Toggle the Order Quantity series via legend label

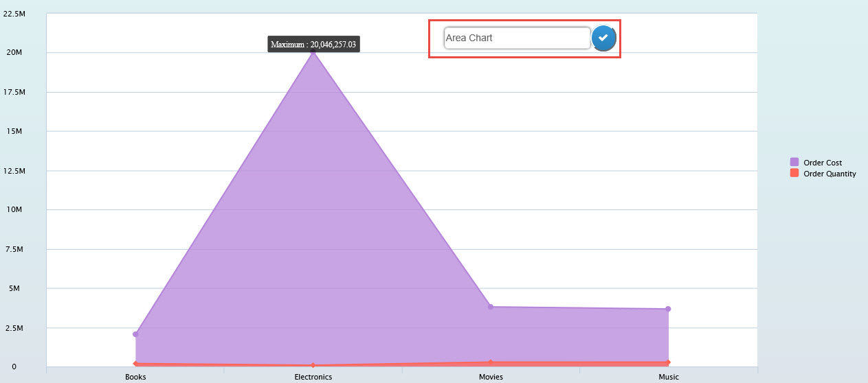830,174
